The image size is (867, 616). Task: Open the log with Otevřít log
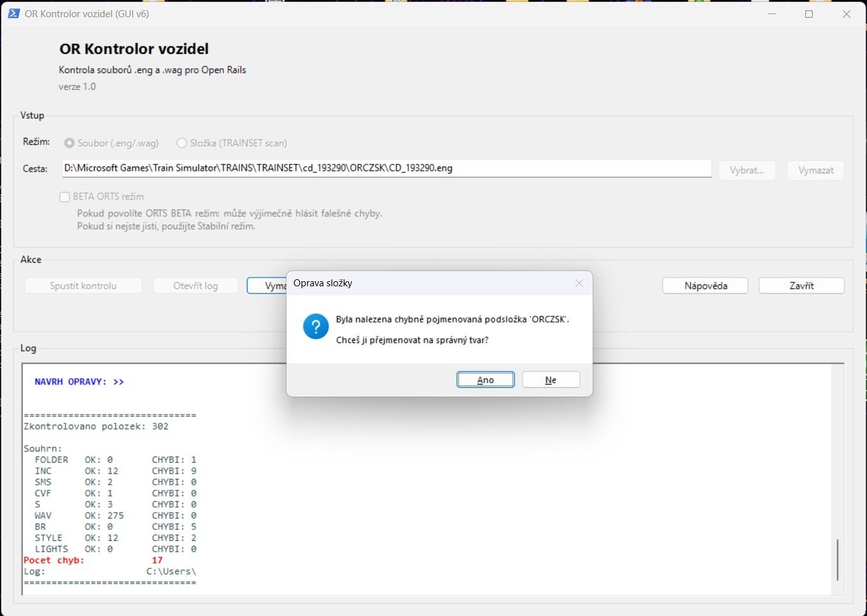click(195, 286)
